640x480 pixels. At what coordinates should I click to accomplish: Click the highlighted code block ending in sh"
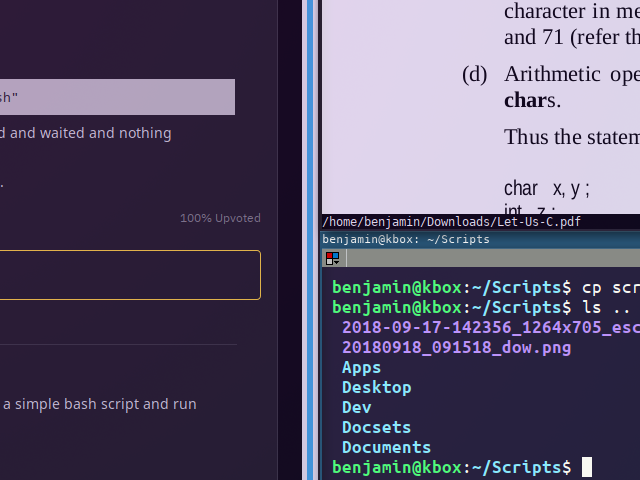pos(117,97)
